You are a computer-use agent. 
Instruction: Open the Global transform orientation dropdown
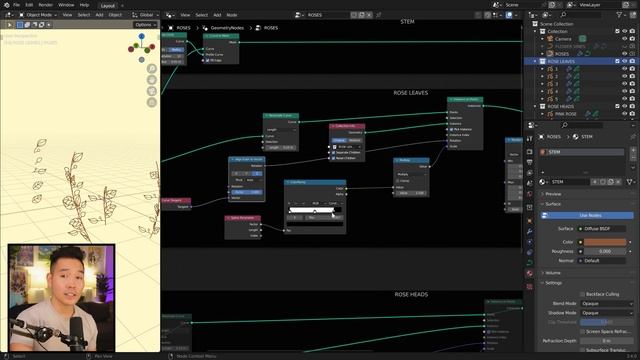click(x=144, y=15)
